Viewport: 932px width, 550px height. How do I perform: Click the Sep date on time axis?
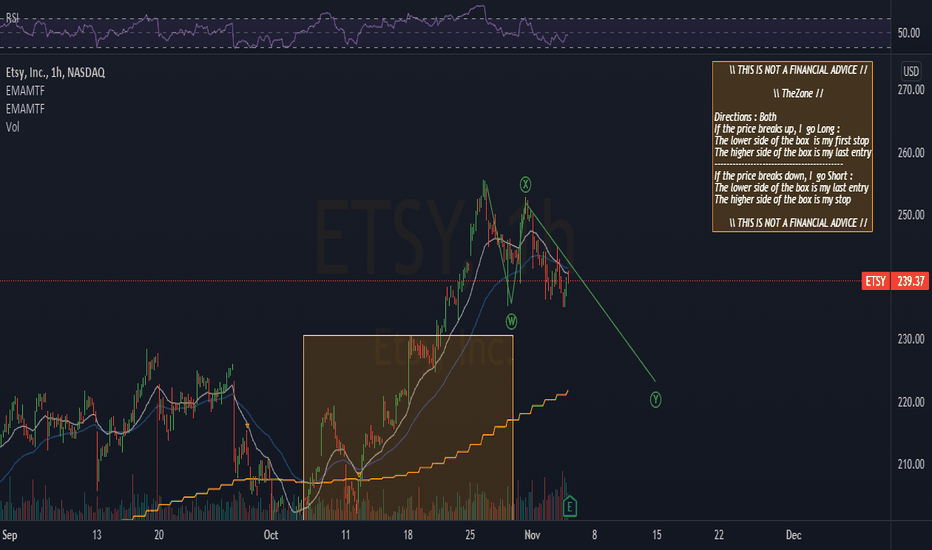tap(10, 535)
